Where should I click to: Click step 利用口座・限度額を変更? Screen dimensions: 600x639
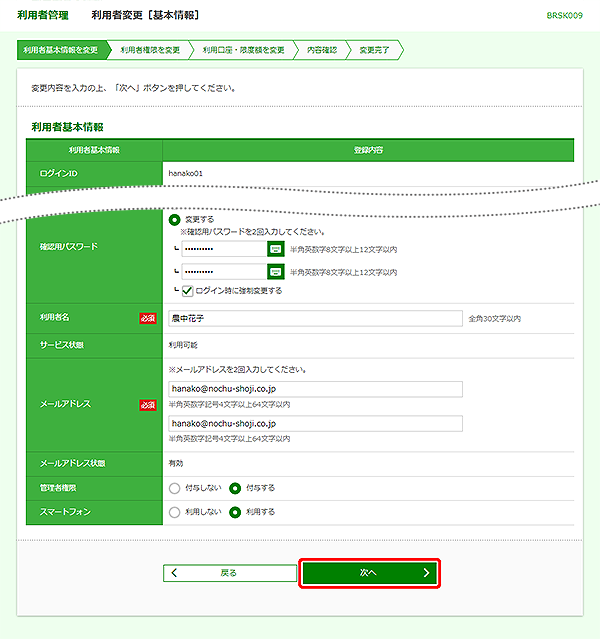pyautogui.click(x=243, y=50)
